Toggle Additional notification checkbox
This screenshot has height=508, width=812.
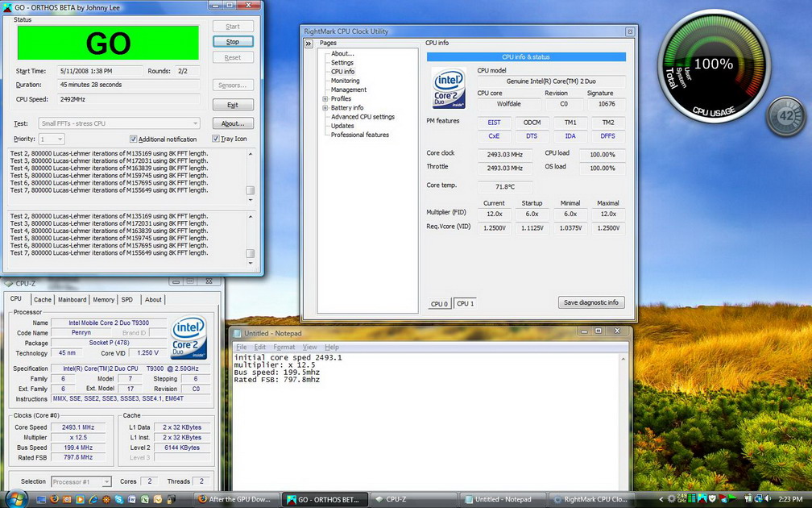tap(133, 139)
